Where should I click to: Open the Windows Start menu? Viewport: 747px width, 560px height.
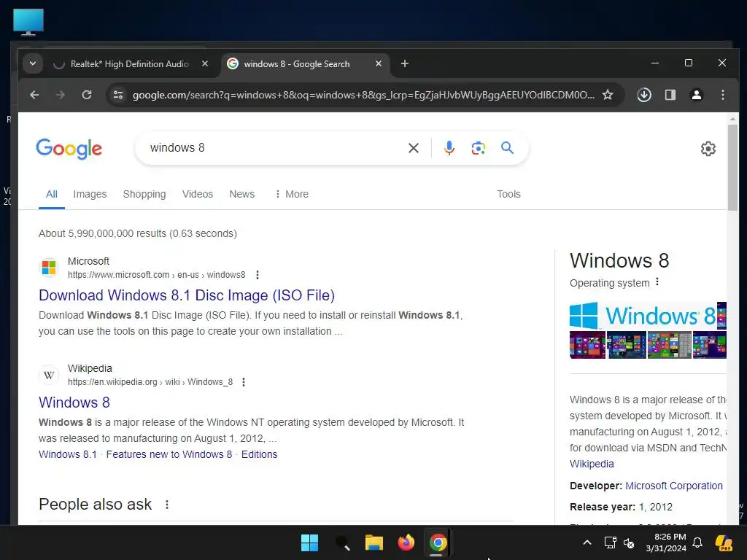click(x=309, y=542)
